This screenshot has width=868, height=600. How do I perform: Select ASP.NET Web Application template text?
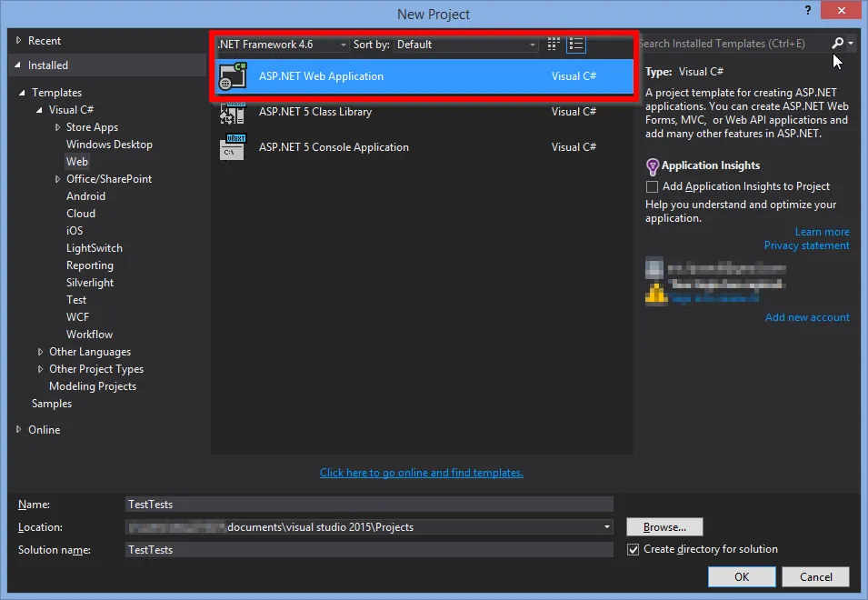321,76
